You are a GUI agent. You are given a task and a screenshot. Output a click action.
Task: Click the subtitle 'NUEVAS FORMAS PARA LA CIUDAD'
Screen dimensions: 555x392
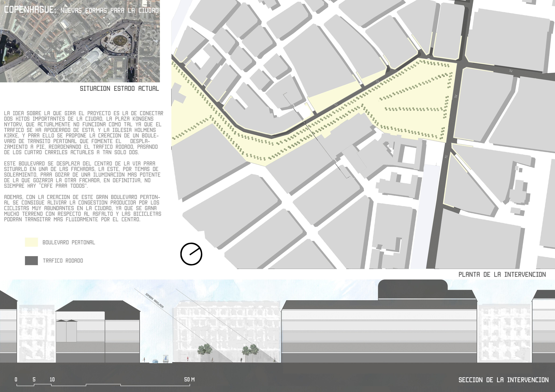[110, 10]
